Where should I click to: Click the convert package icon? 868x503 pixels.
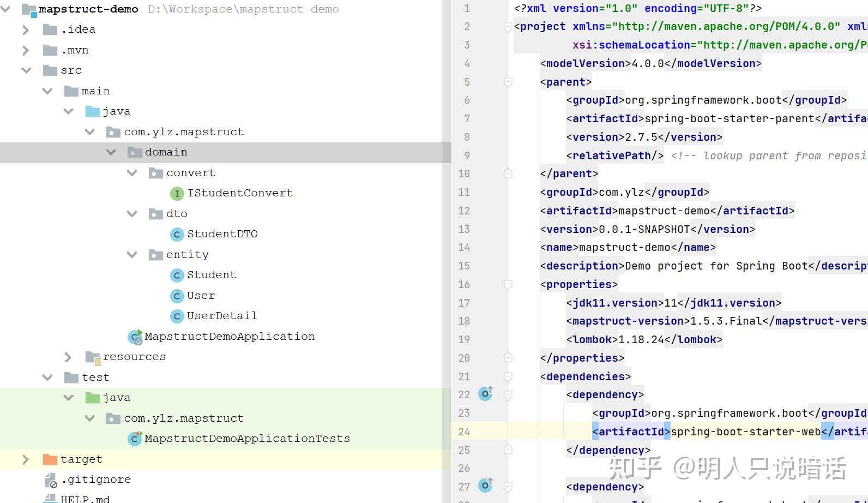pos(155,173)
